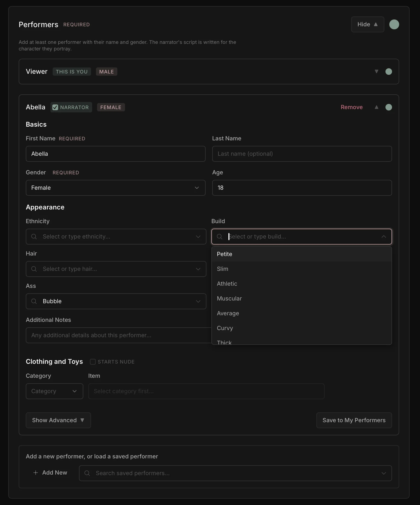
Task: Open the saved performers dropdown chevron
Action: [384, 473]
